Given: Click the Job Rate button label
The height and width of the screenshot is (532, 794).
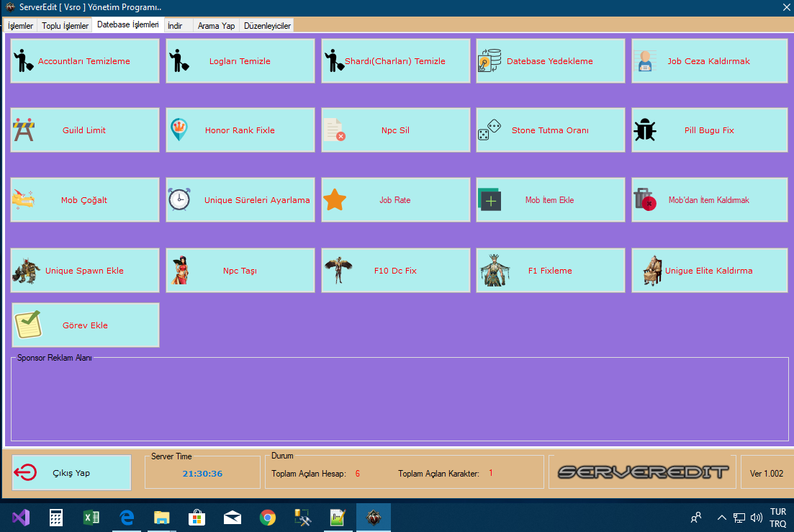Looking at the screenshot, I should point(395,200).
